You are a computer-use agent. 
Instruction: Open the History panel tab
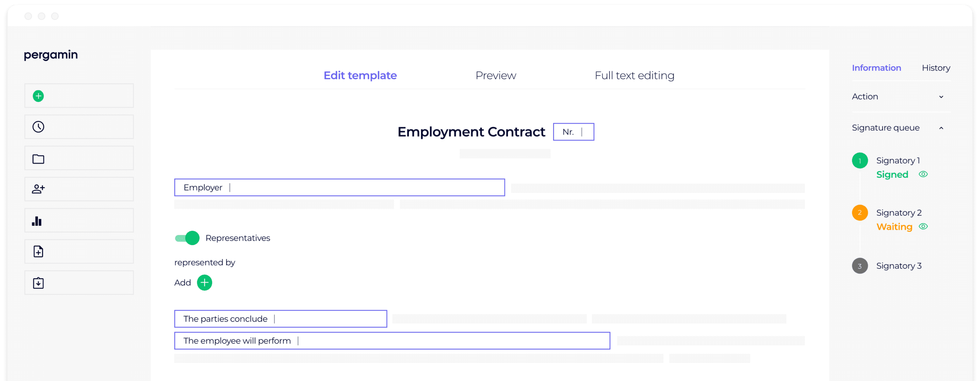936,68
